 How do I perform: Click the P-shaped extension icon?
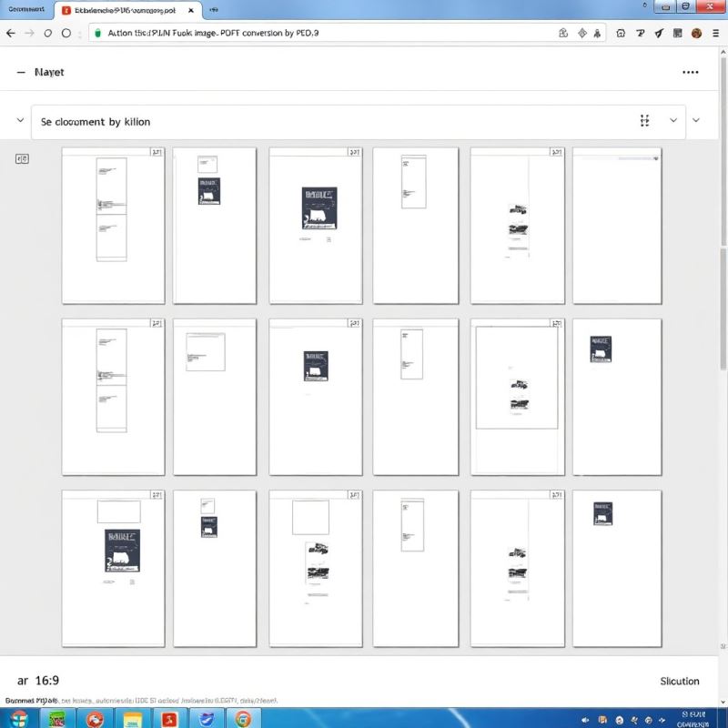coord(641,33)
